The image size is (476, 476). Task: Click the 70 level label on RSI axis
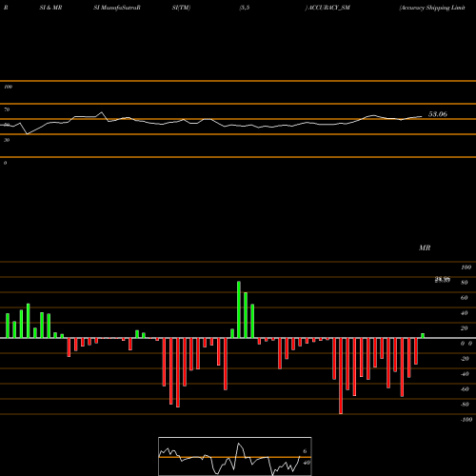coord(7,109)
